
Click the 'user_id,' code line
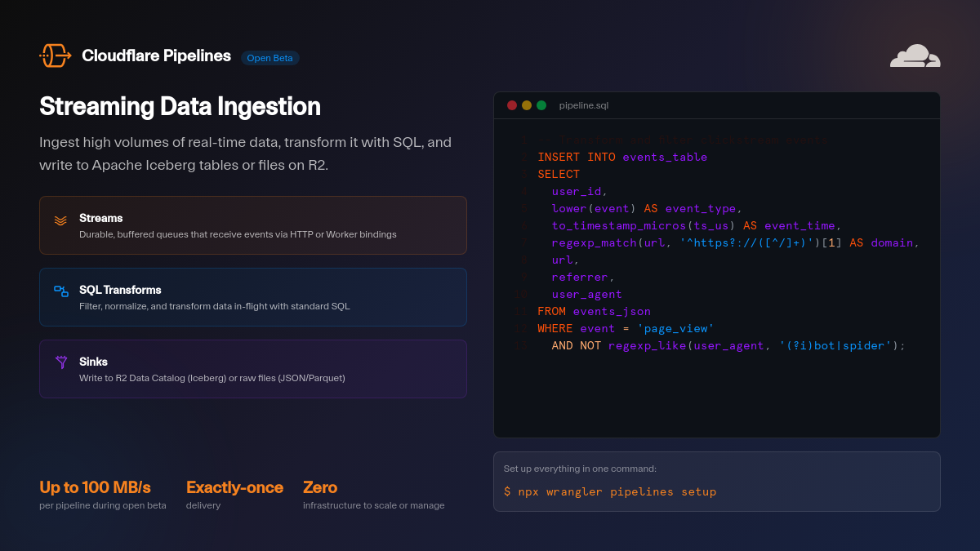(x=580, y=191)
